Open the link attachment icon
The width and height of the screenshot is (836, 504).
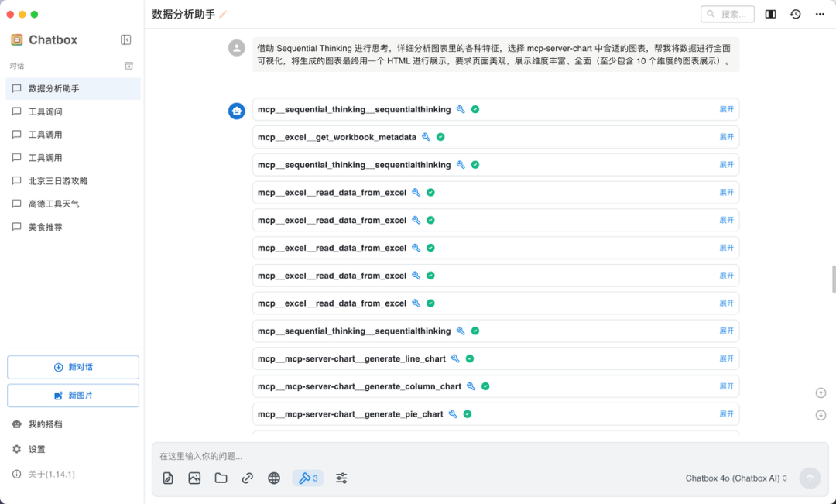pos(247,478)
